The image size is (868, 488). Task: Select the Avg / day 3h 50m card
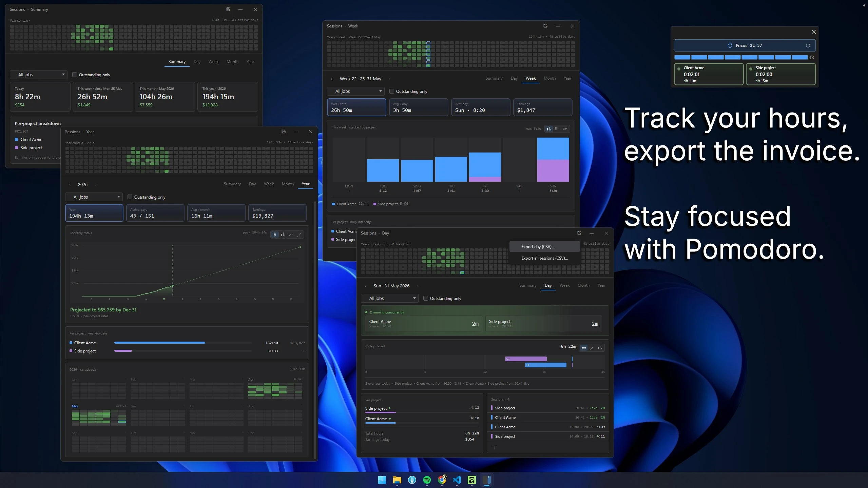pos(419,107)
